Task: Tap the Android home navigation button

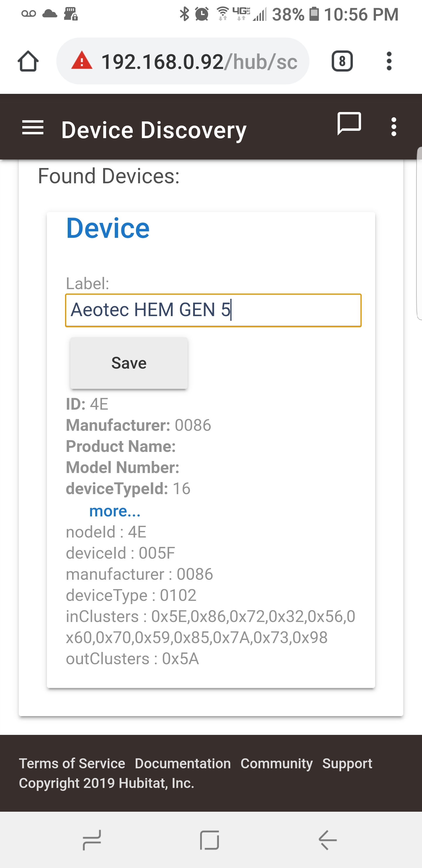Action: [x=210, y=840]
